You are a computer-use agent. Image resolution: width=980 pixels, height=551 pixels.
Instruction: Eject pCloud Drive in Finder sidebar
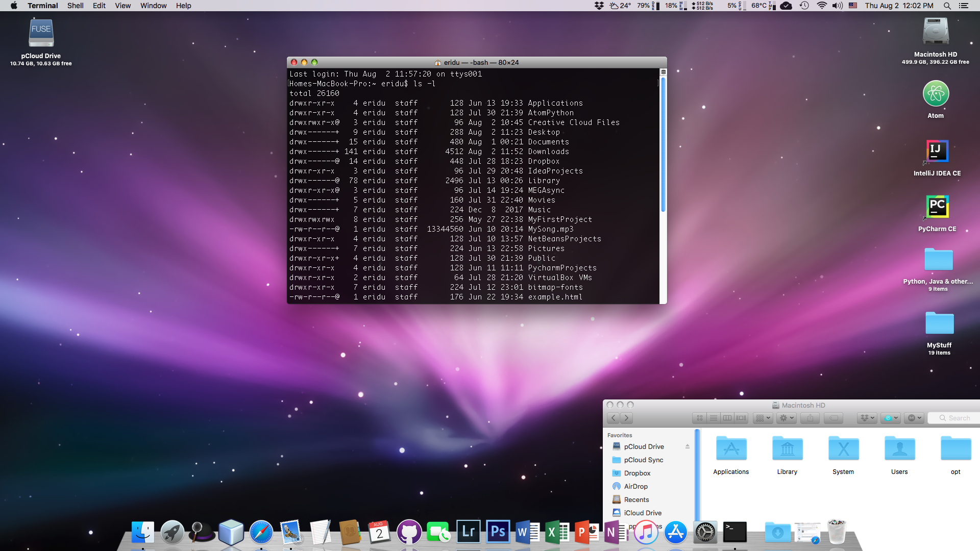688,446
